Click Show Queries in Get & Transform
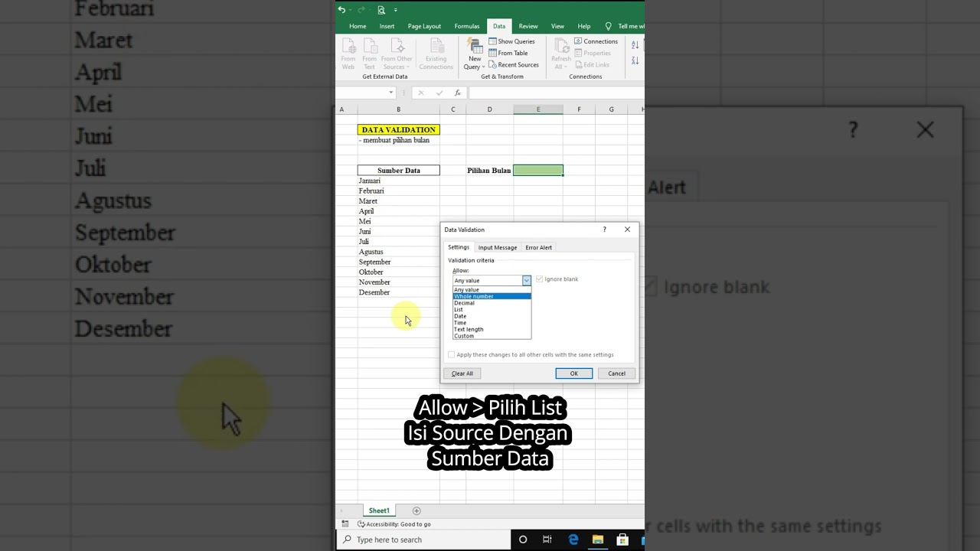Viewport: 980px width, 551px height. [511, 41]
